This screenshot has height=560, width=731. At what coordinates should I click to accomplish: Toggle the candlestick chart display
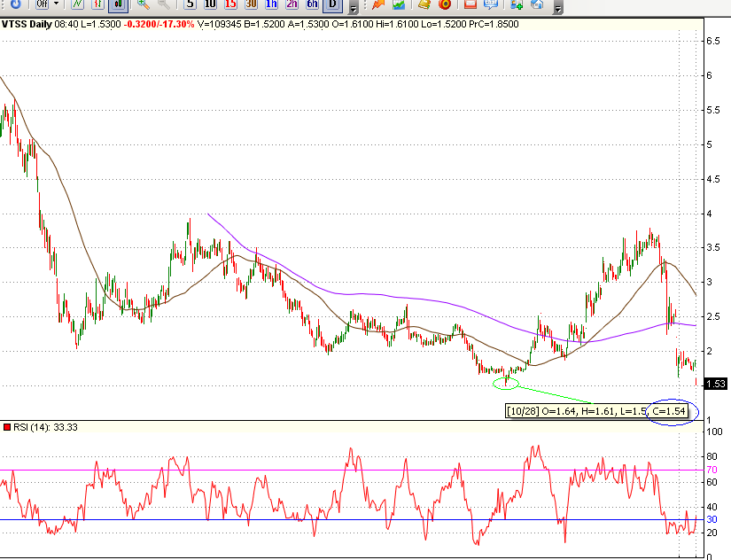(117, 5)
